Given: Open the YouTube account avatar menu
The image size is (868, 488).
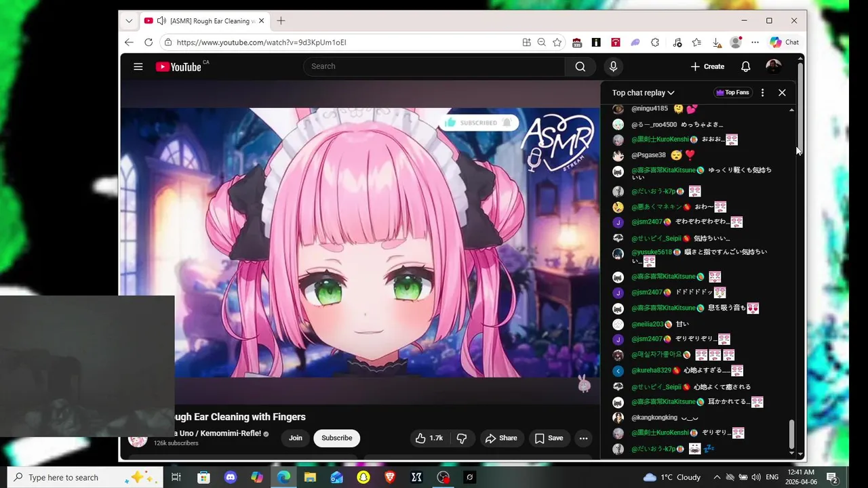Looking at the screenshot, I should click(x=773, y=66).
